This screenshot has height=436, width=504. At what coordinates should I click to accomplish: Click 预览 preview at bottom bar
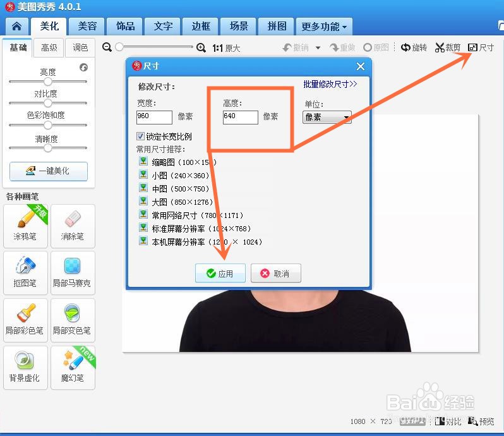point(481,421)
